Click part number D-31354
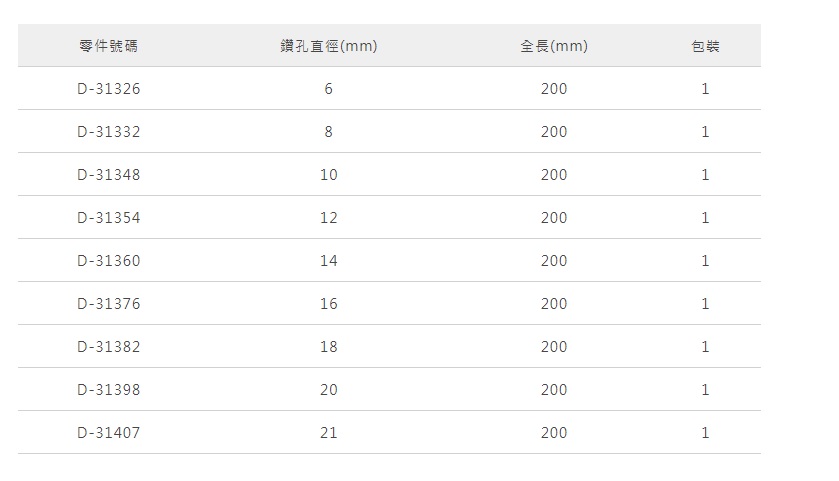The width and height of the screenshot is (839, 481). click(108, 218)
